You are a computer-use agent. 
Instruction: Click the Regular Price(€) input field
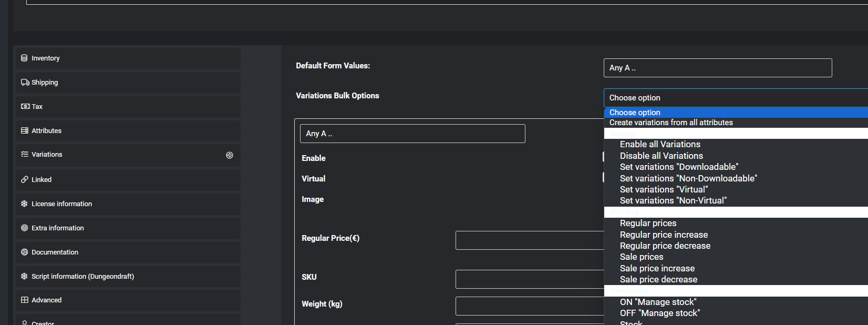pyautogui.click(x=529, y=240)
